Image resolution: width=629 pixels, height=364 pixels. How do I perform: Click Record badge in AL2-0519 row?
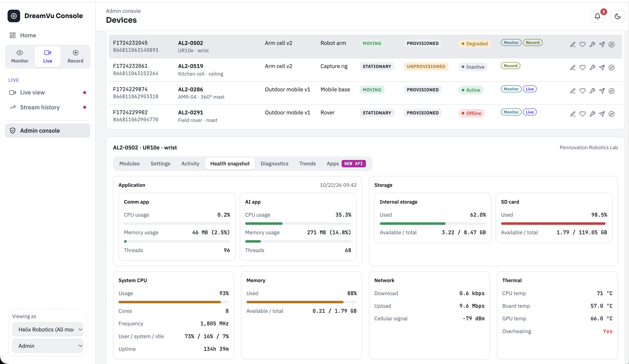click(511, 66)
